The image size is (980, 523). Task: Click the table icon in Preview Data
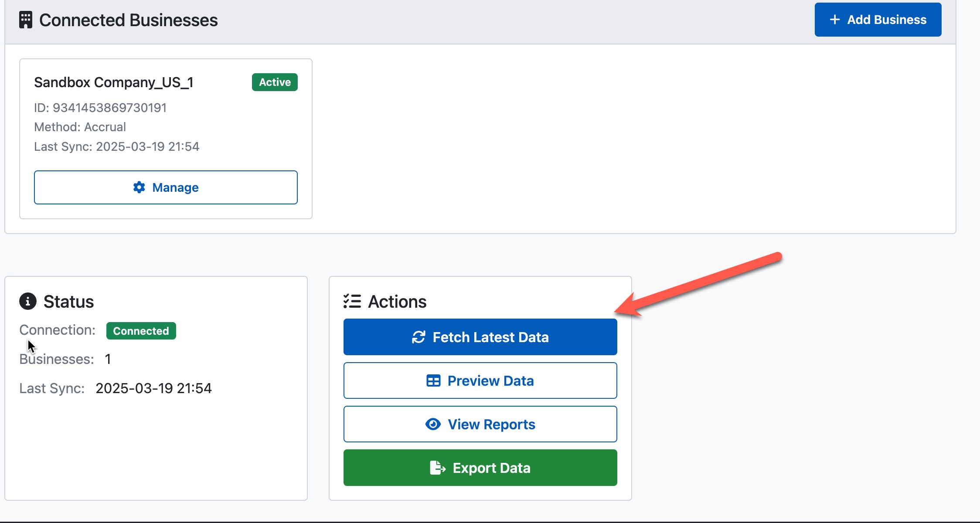click(x=433, y=380)
